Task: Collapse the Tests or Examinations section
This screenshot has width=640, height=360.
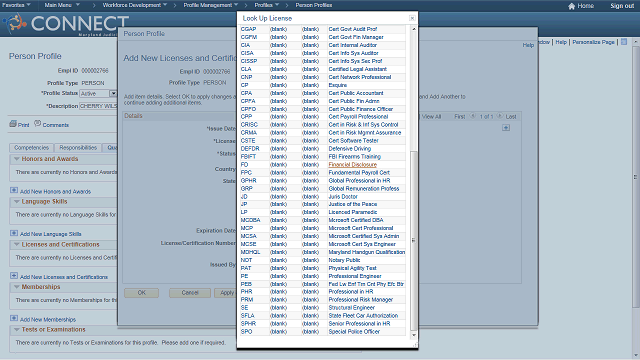Action: (17, 330)
